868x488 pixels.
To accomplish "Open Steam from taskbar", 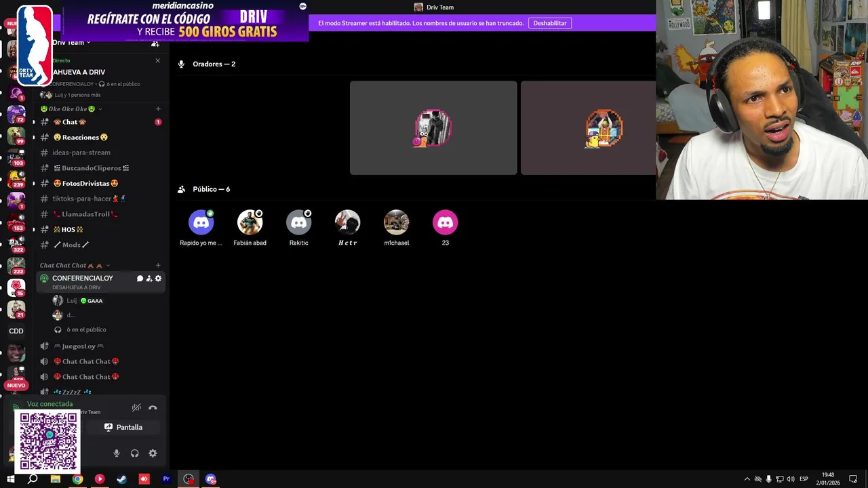I will [122, 479].
